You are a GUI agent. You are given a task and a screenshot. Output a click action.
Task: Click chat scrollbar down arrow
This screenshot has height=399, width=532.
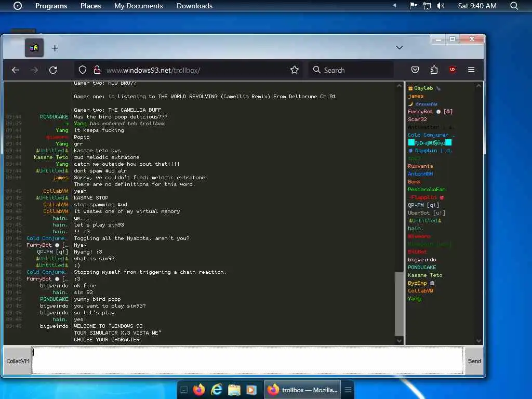399,340
